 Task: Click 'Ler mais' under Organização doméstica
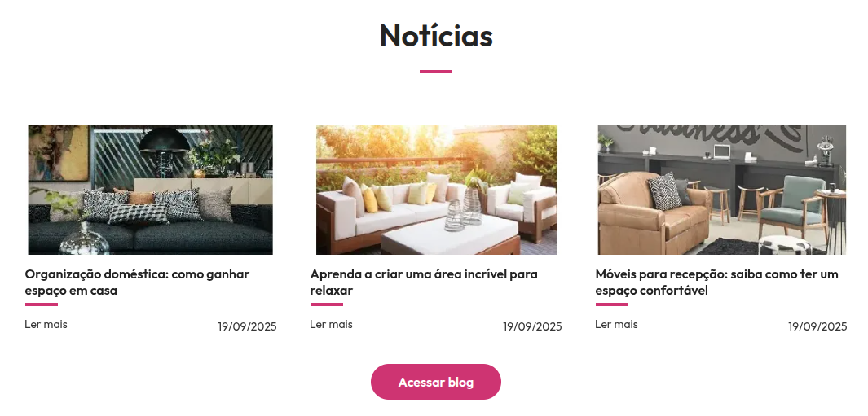coord(46,325)
